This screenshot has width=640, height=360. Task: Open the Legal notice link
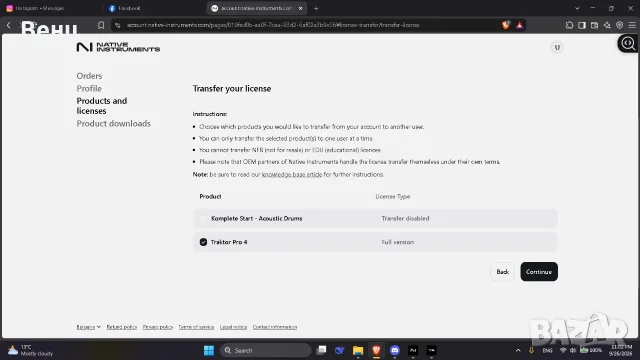[233, 327]
